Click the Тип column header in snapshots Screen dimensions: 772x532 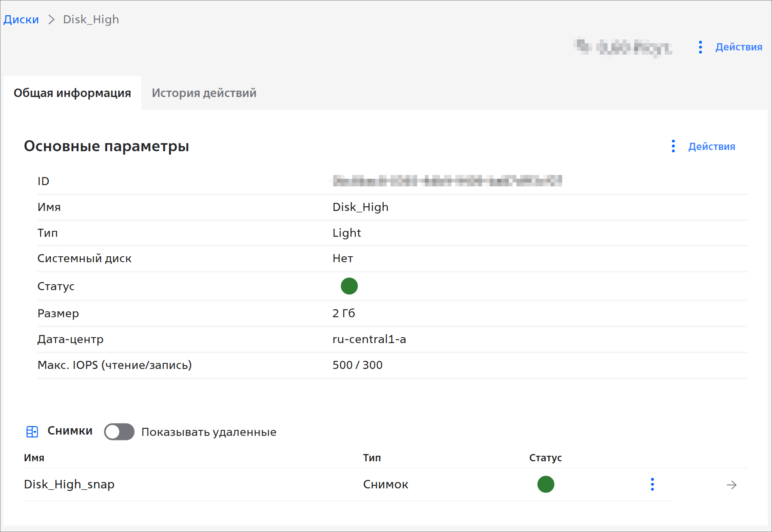[372, 458]
